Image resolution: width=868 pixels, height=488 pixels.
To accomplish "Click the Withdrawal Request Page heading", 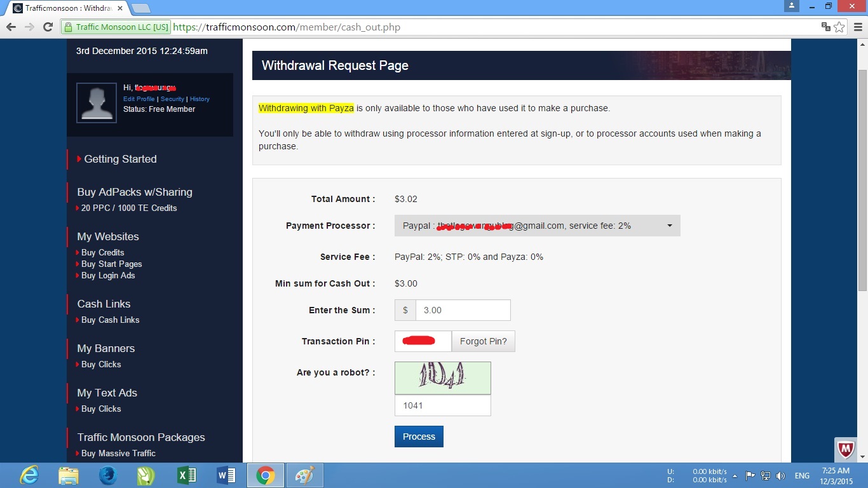I will click(x=335, y=65).
